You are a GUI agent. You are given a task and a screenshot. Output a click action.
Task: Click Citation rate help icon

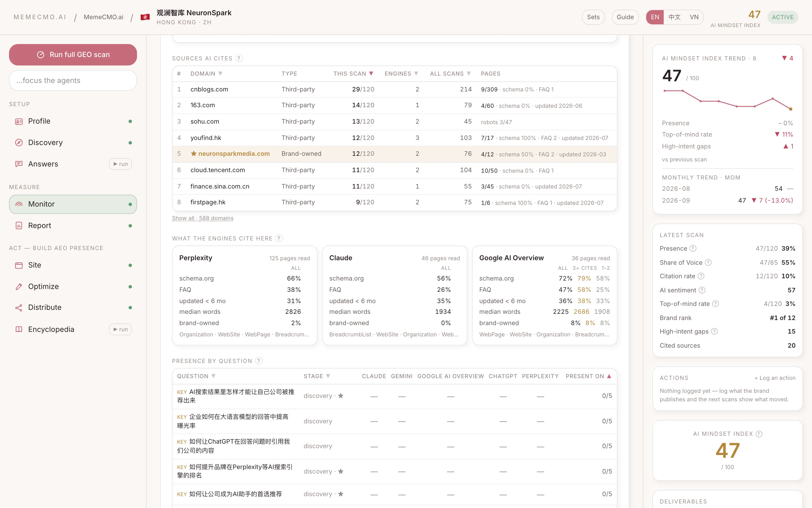pyautogui.click(x=701, y=276)
